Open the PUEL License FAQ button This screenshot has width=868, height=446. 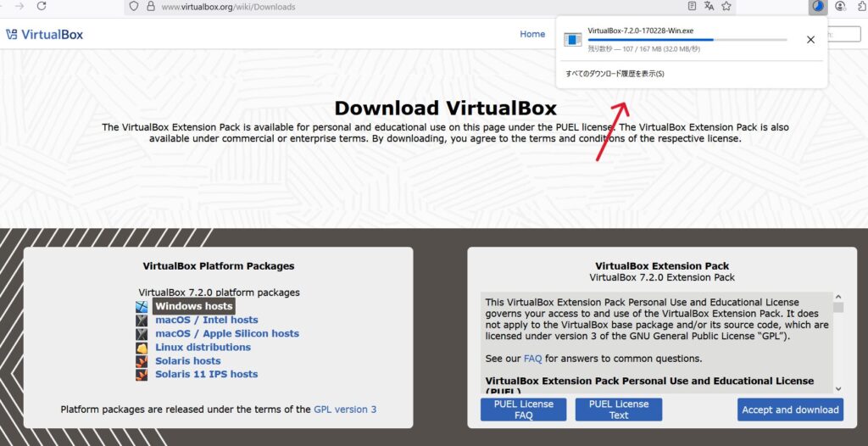tap(523, 410)
